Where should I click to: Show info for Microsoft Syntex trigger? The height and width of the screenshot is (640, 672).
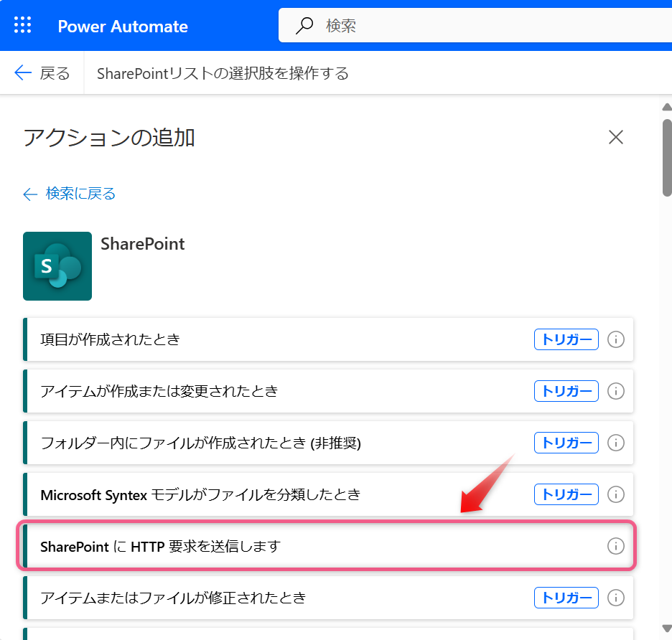point(616,494)
